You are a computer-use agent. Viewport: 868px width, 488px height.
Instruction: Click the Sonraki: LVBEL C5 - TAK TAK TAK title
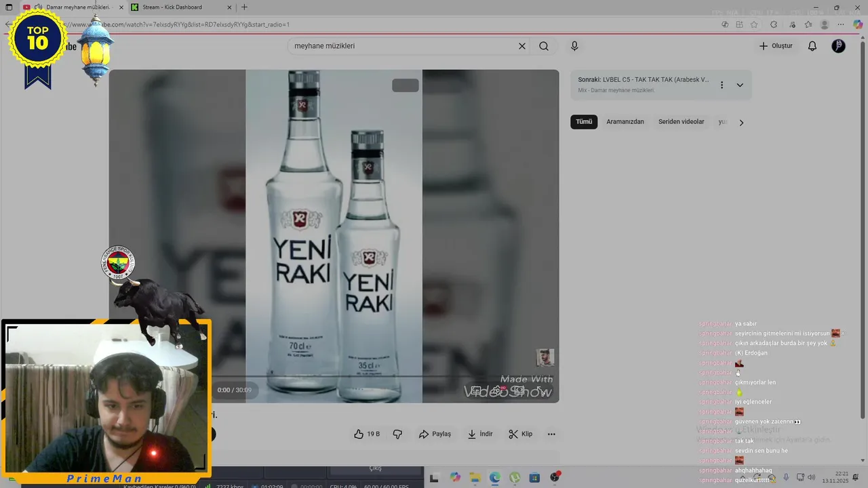643,80
